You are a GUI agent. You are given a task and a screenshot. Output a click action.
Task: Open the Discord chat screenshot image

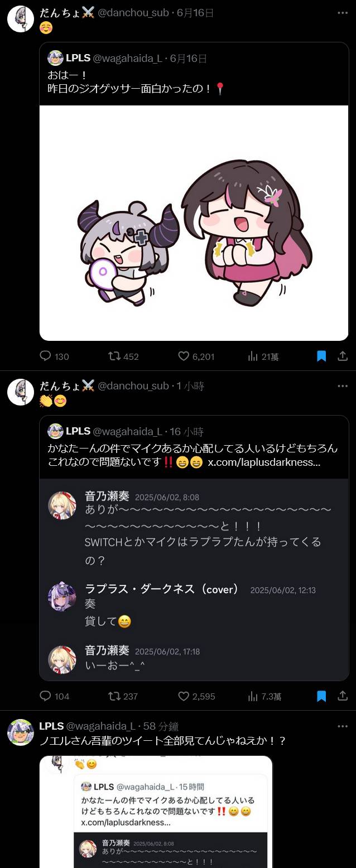pyautogui.click(x=194, y=579)
